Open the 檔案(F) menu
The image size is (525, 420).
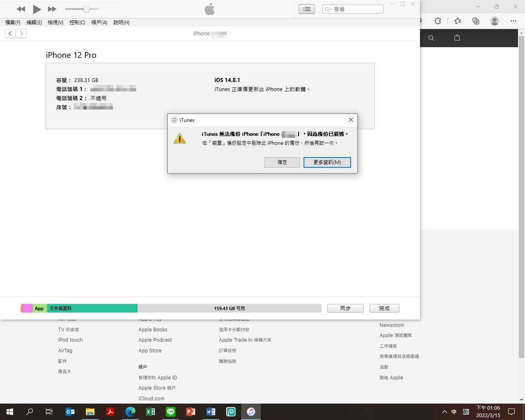13,23
